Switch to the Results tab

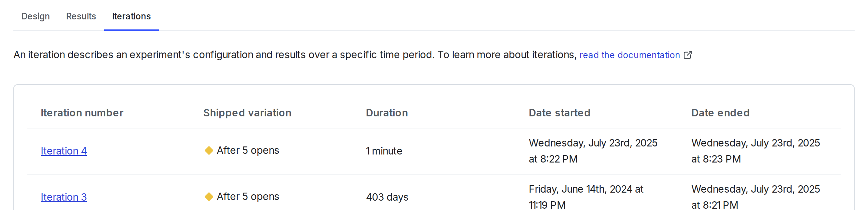coord(81,16)
